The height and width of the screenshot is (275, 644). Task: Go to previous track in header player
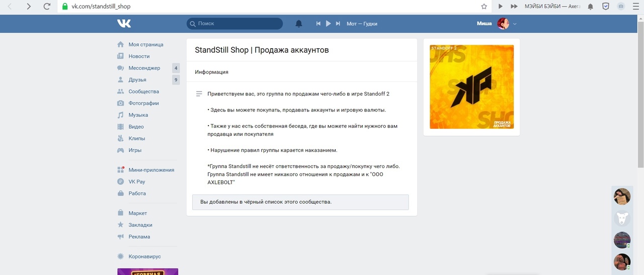[318, 24]
